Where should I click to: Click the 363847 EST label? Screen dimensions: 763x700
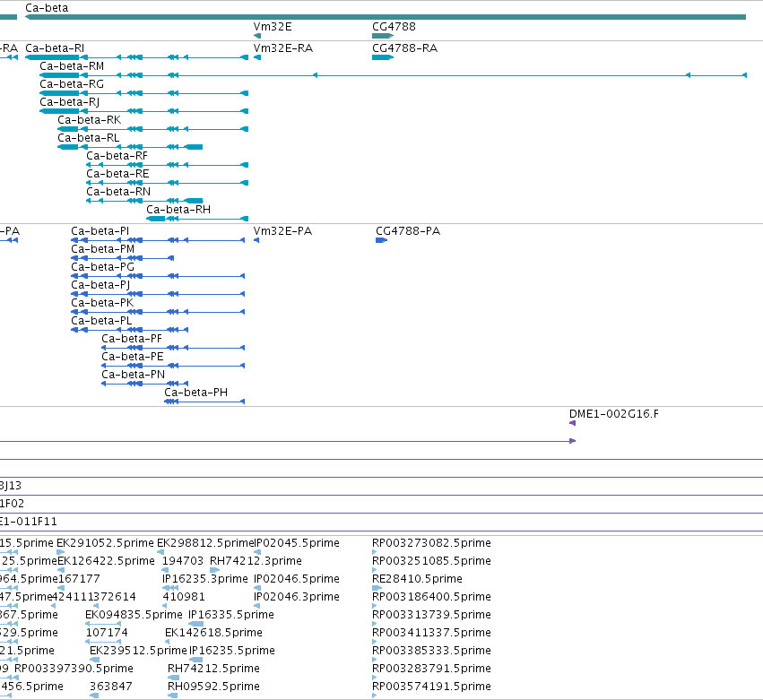110,687
